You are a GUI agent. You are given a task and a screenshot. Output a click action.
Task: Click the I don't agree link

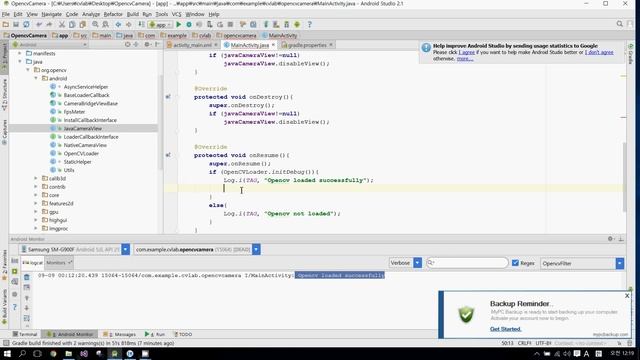pos(599,52)
